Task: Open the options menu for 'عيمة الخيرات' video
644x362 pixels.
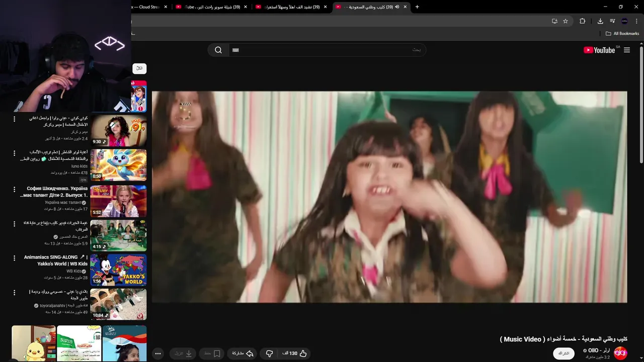Action: pos(14,223)
